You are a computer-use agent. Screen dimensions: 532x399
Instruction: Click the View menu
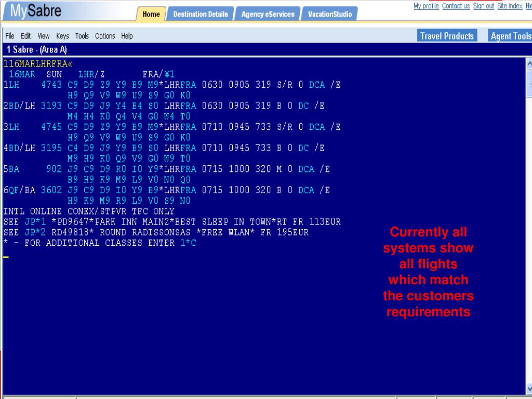click(x=44, y=36)
